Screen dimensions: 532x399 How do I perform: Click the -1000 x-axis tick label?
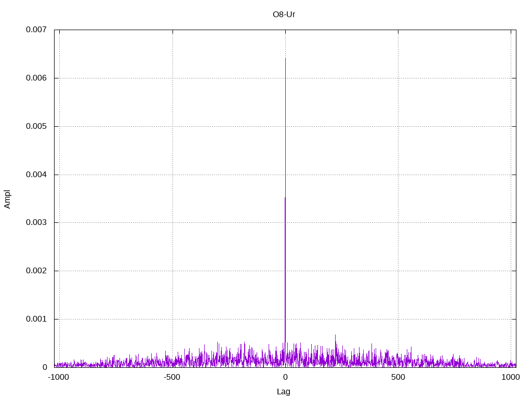59,377
